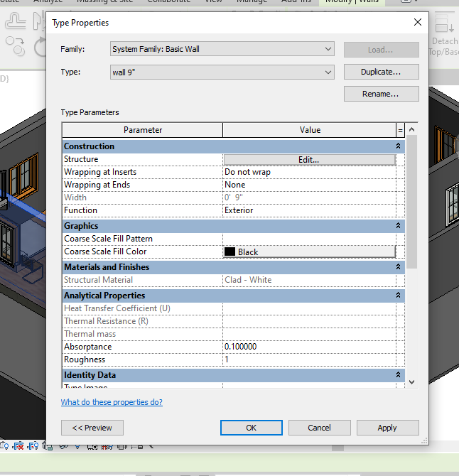Open Structure Edit button
The width and height of the screenshot is (459, 476).
[309, 160]
